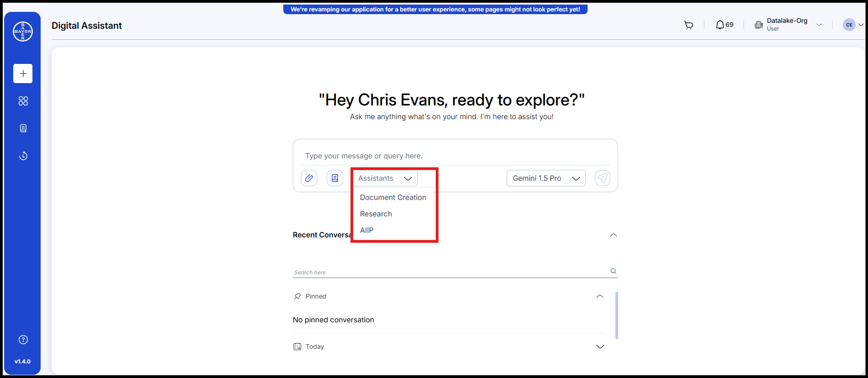Click the Search here field
The width and height of the screenshot is (868, 378).
[450, 272]
